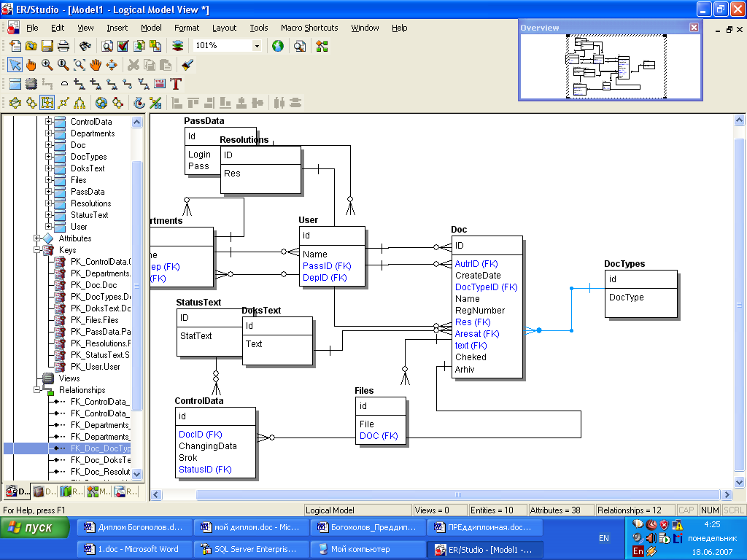Expand the Departments entity node

click(48, 133)
